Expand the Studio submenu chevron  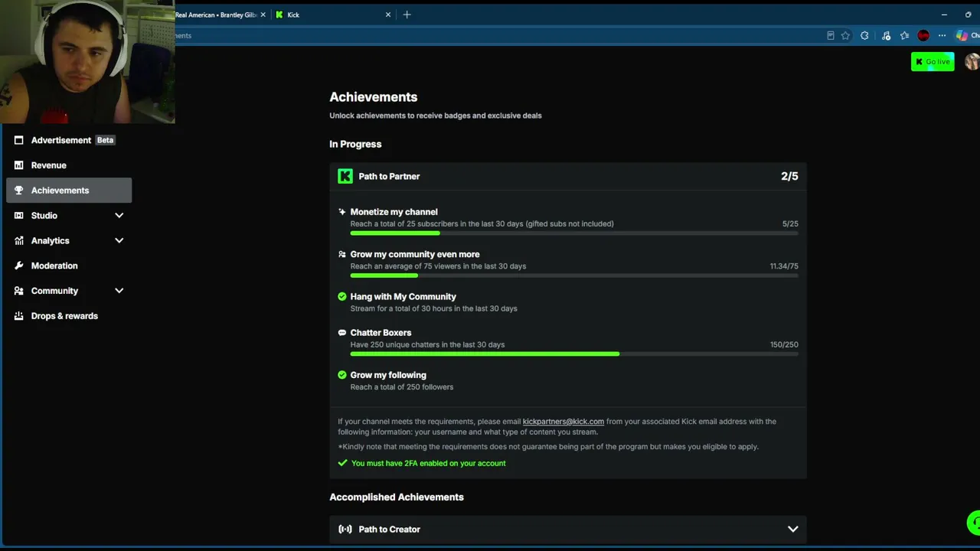(119, 216)
